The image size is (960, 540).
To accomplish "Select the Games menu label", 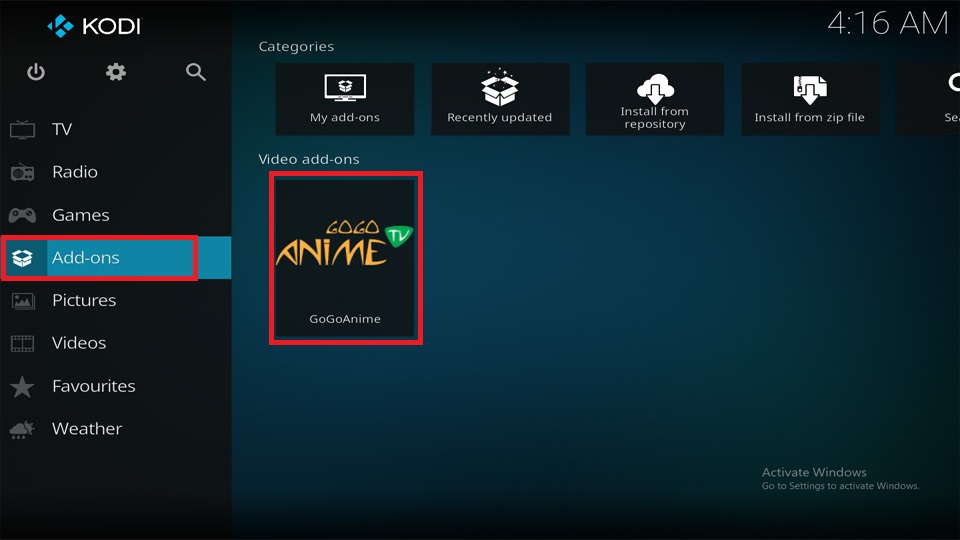I will (x=81, y=215).
